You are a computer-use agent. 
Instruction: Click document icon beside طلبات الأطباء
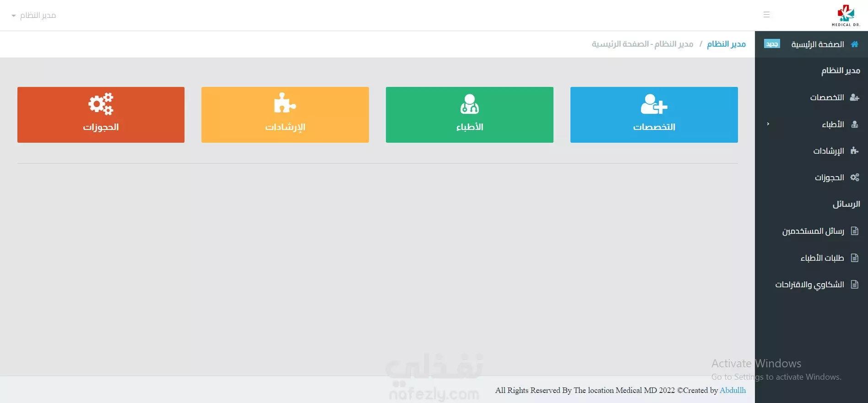[854, 258]
